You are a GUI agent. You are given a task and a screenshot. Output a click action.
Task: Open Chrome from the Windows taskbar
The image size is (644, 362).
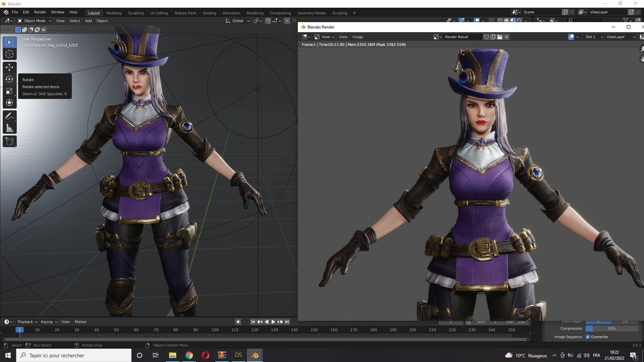(x=189, y=355)
